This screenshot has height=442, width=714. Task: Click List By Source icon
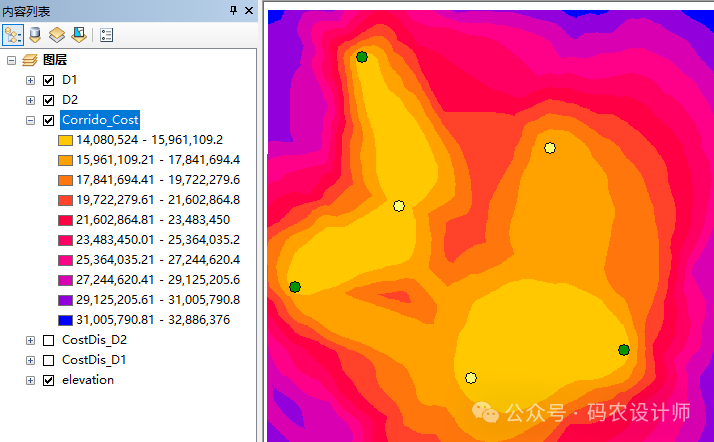coord(36,34)
